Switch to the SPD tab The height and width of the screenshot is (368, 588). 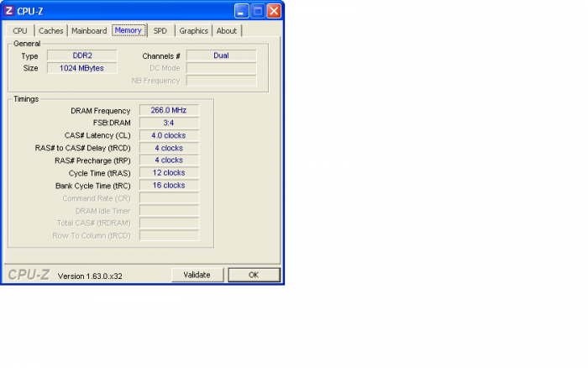160,31
